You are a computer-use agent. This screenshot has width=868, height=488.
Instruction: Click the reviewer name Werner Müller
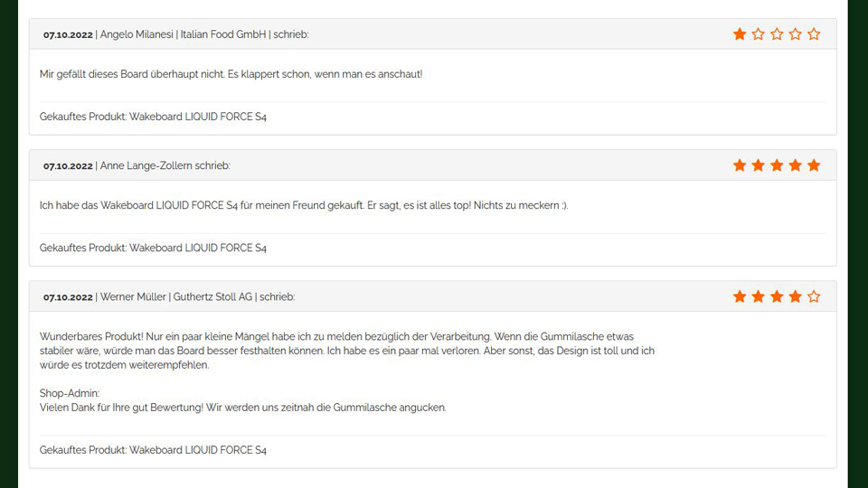pyautogui.click(x=132, y=296)
